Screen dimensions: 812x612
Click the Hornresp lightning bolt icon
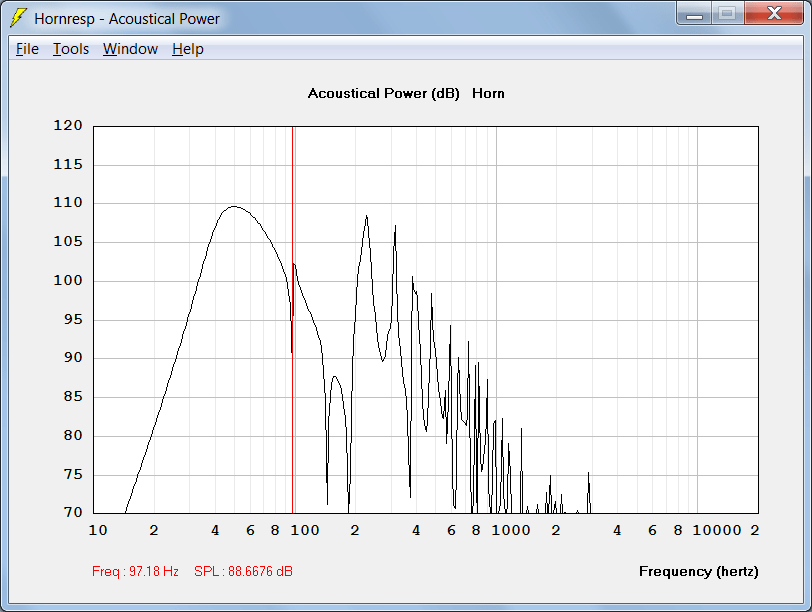[19, 18]
